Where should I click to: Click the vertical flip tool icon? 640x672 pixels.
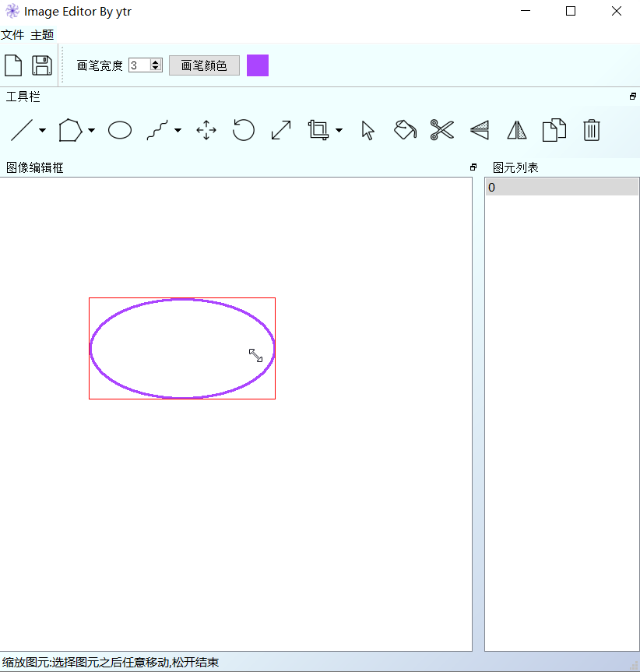[480, 130]
